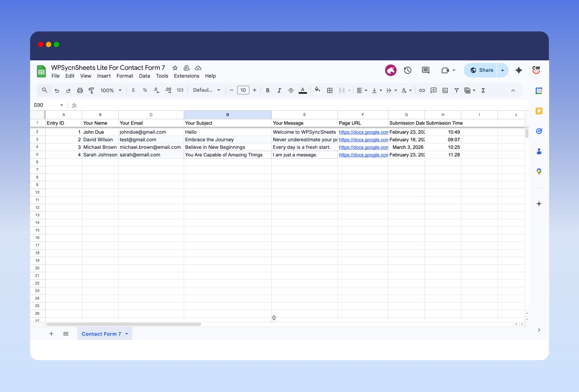Toggle strikethrough formatting
Image resolution: width=579 pixels, height=392 pixels.
tap(291, 90)
